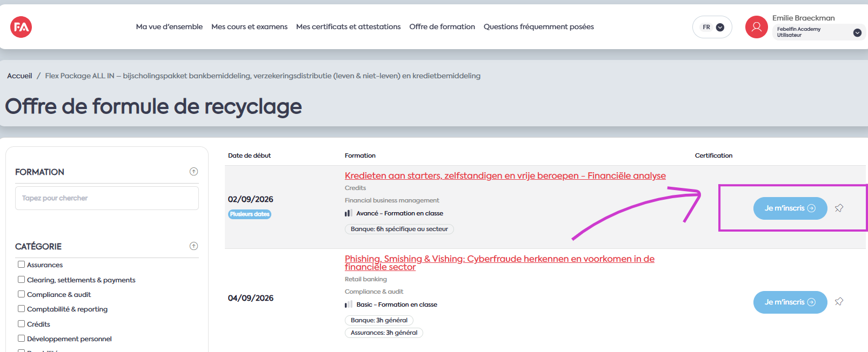
Task: Open the Kredieten aan starters course link
Action: [x=505, y=175]
